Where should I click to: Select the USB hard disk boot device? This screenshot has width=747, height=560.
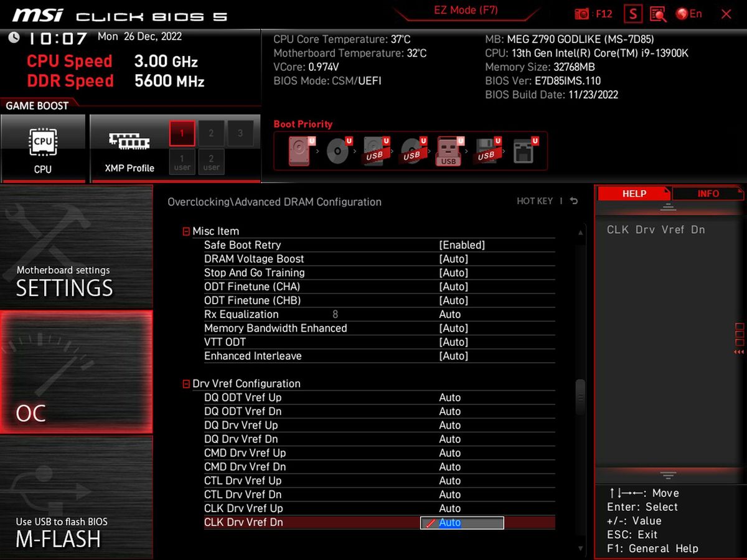coord(376,151)
